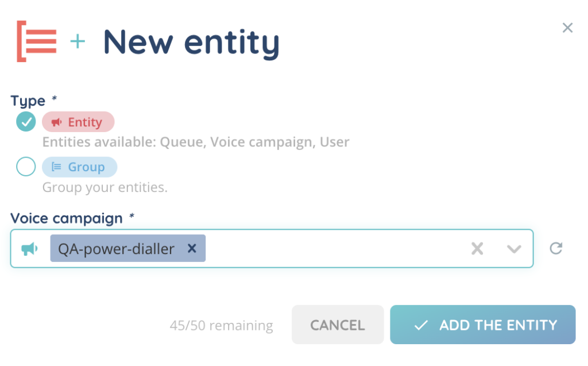
Task: Close the New entity dialog
Action: coord(567,28)
